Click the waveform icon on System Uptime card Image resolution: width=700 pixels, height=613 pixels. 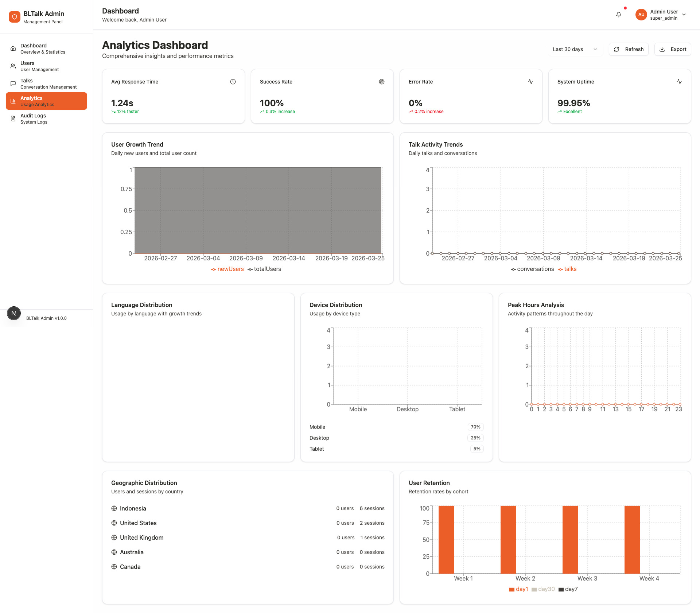click(x=679, y=82)
